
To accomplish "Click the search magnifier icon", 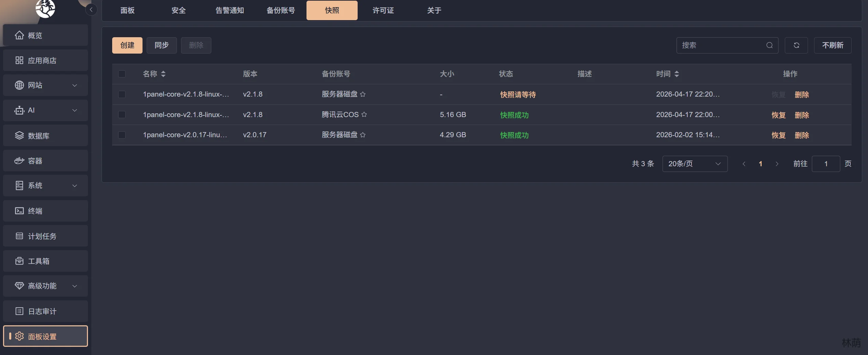I will click(769, 45).
